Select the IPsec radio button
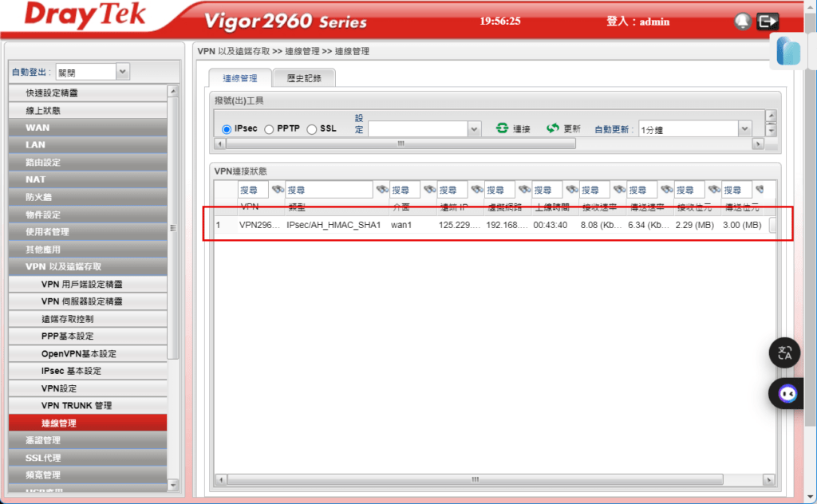Image resolution: width=817 pixels, height=504 pixels. [x=227, y=129]
